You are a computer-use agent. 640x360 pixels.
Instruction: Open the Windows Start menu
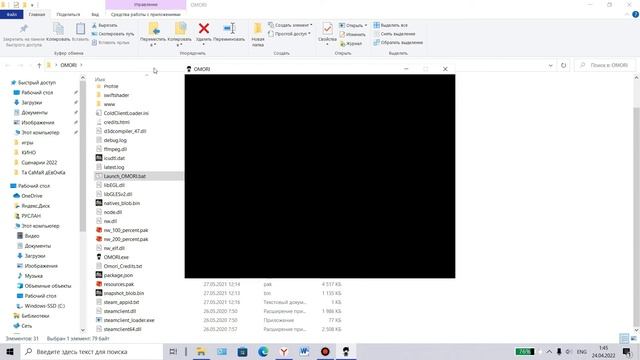(10, 351)
